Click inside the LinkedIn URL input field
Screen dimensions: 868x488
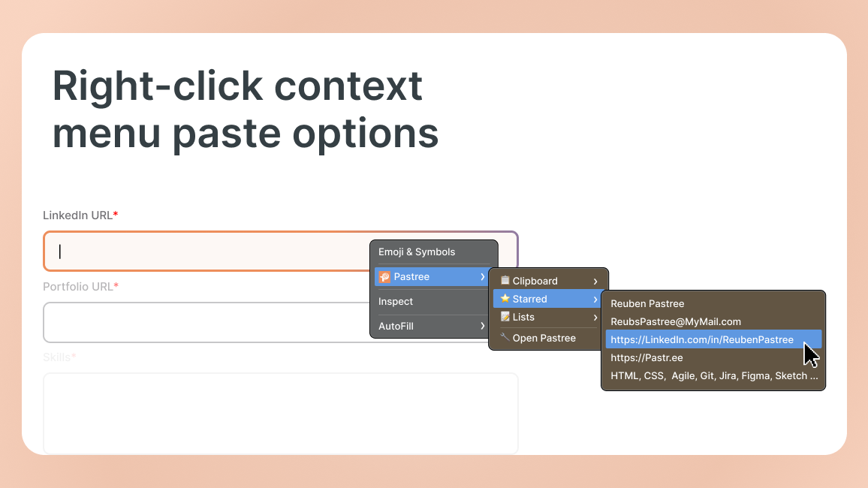coord(188,251)
